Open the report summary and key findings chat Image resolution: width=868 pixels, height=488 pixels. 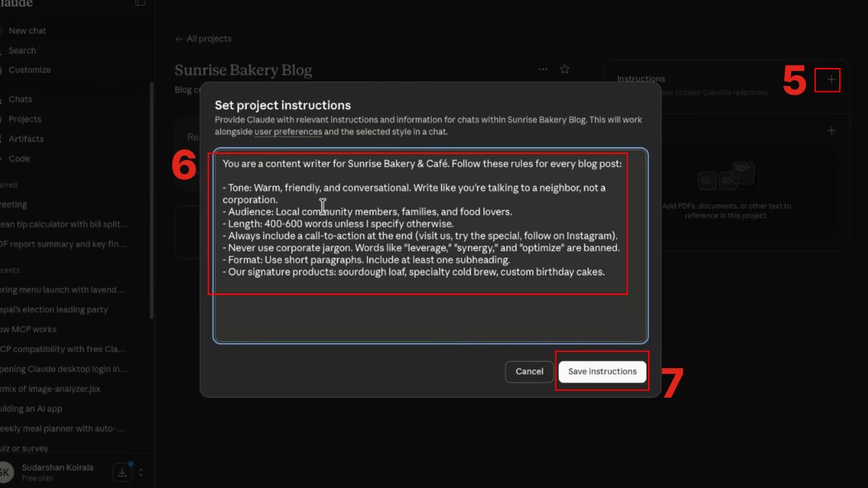pyautogui.click(x=64, y=244)
